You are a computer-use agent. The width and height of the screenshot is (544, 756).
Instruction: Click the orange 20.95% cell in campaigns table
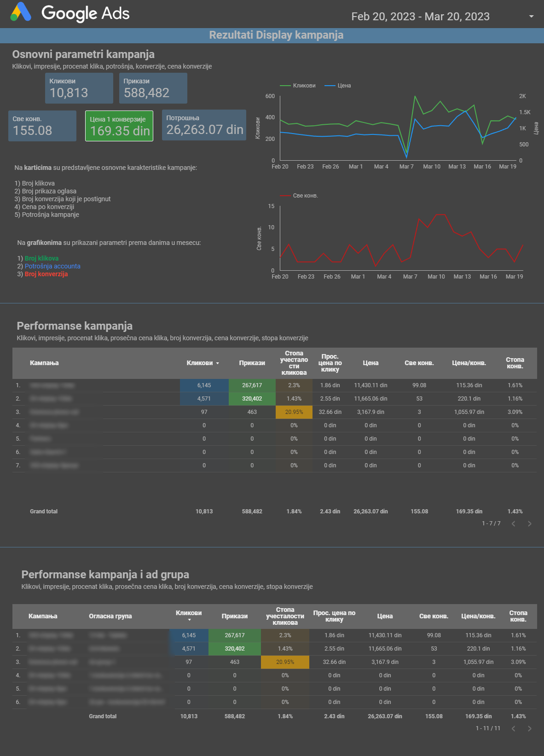pos(294,412)
